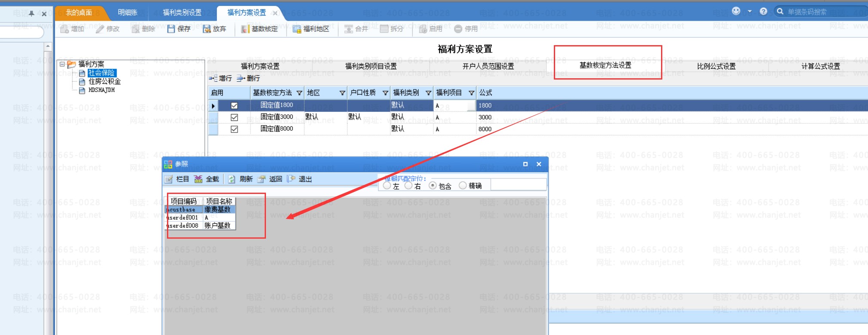Image resolution: width=868 pixels, height=335 pixels.
Task: Select the 左 match radio button
Action: pyautogui.click(x=387, y=185)
